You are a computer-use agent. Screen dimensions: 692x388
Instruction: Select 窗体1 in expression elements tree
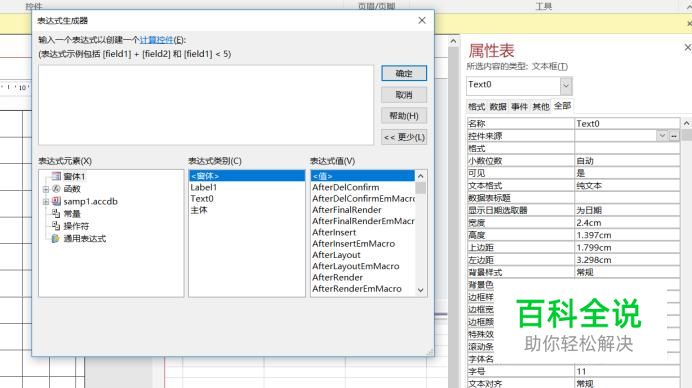pyautogui.click(x=74, y=177)
